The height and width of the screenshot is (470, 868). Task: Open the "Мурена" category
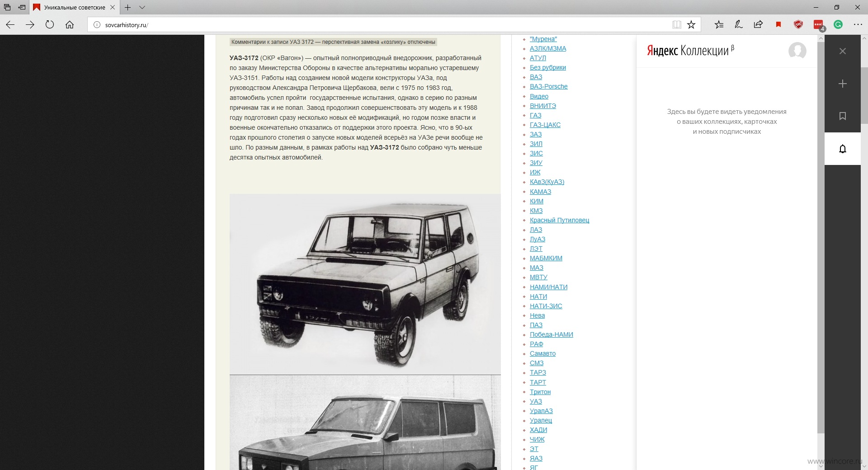coord(543,39)
